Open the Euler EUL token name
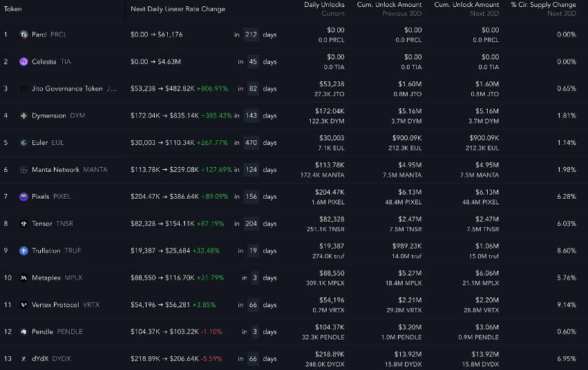This screenshot has width=588, height=370. pyautogui.click(x=48, y=143)
